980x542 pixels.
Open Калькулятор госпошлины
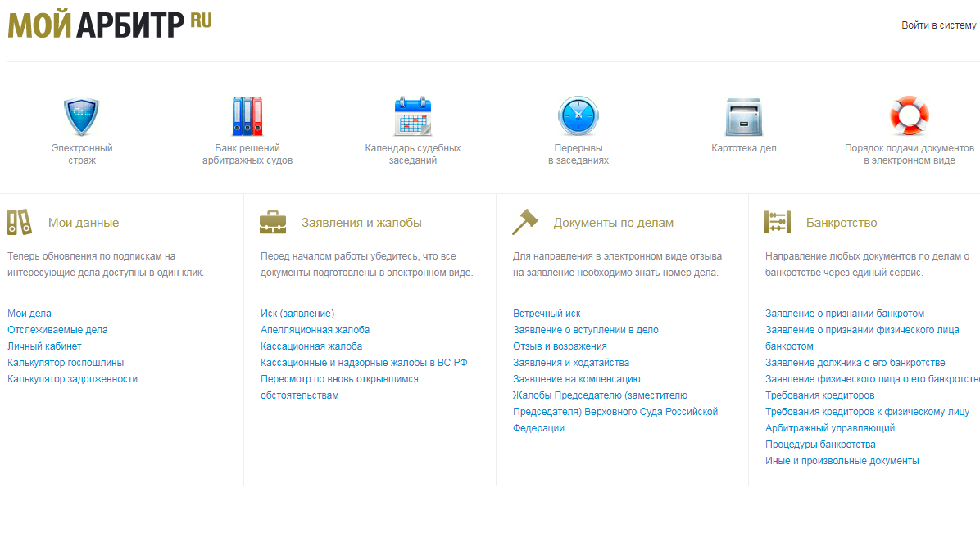point(66,362)
